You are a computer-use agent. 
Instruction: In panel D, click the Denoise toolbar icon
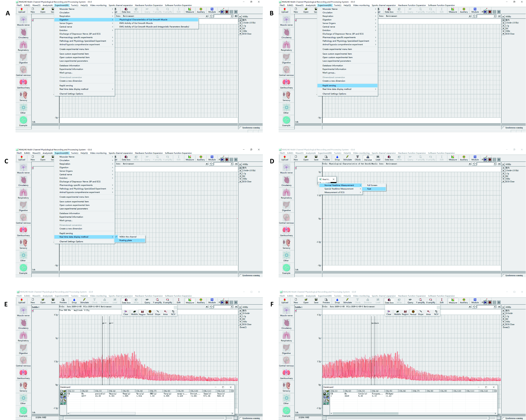(x=368, y=158)
